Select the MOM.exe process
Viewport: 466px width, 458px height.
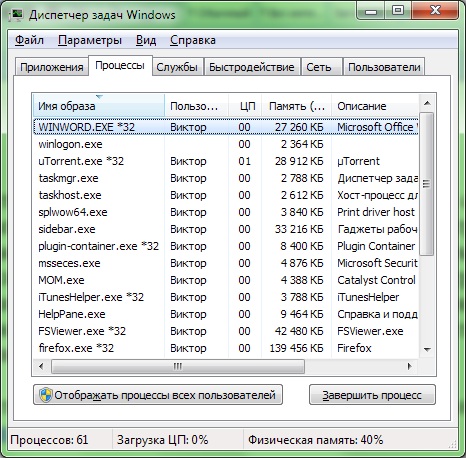[x=226, y=280]
